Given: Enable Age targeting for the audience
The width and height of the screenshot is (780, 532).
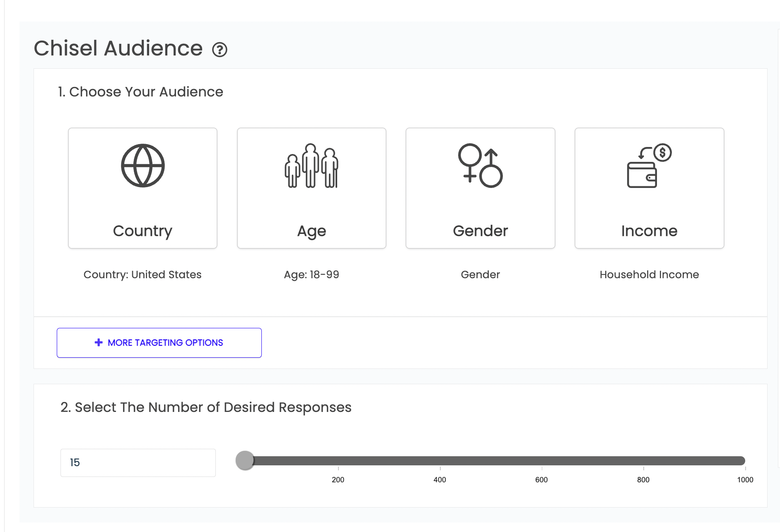Looking at the screenshot, I should [311, 188].
